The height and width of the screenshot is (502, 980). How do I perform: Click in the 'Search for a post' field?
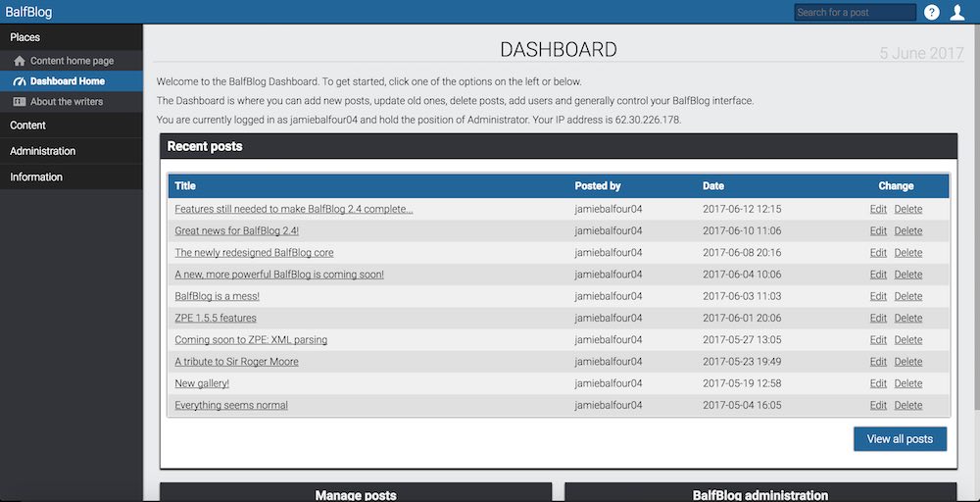(854, 13)
